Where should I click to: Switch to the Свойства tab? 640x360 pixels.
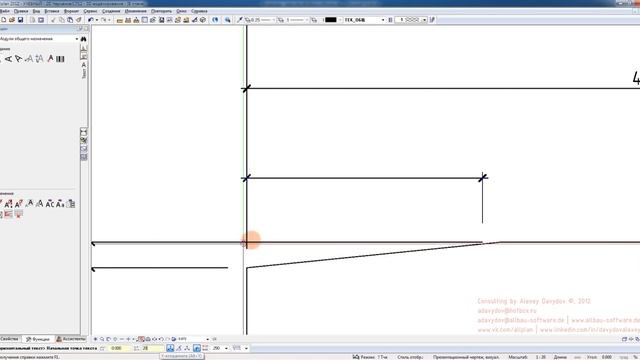(10, 339)
